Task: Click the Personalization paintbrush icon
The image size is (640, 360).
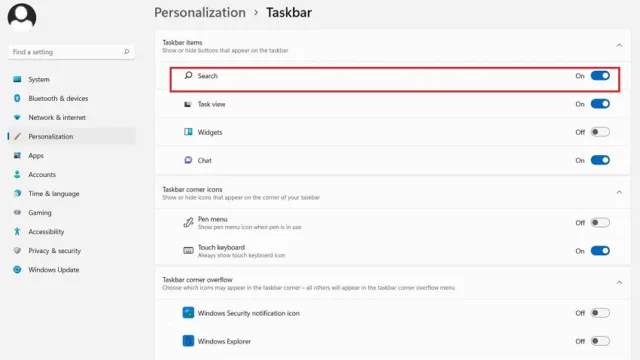Action: click(x=17, y=136)
